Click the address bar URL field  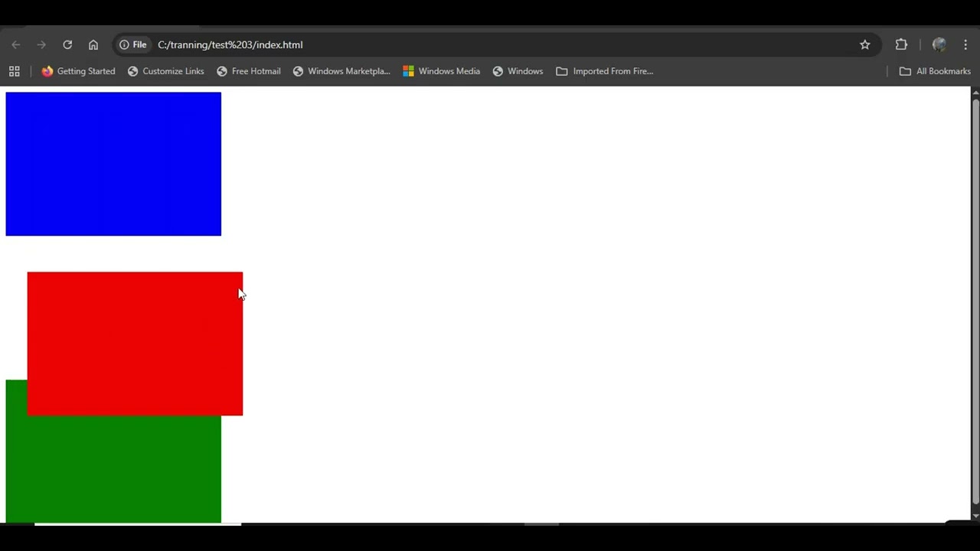tap(498, 44)
